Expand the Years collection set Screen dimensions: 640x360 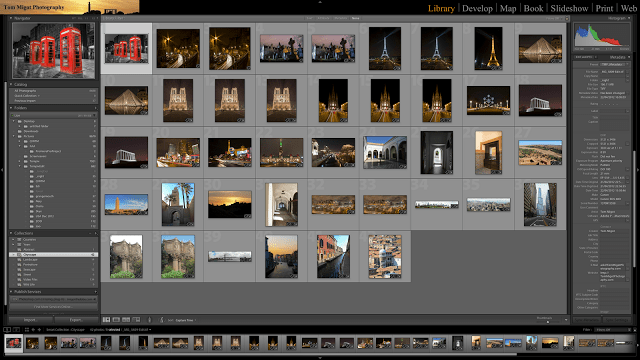13,244
